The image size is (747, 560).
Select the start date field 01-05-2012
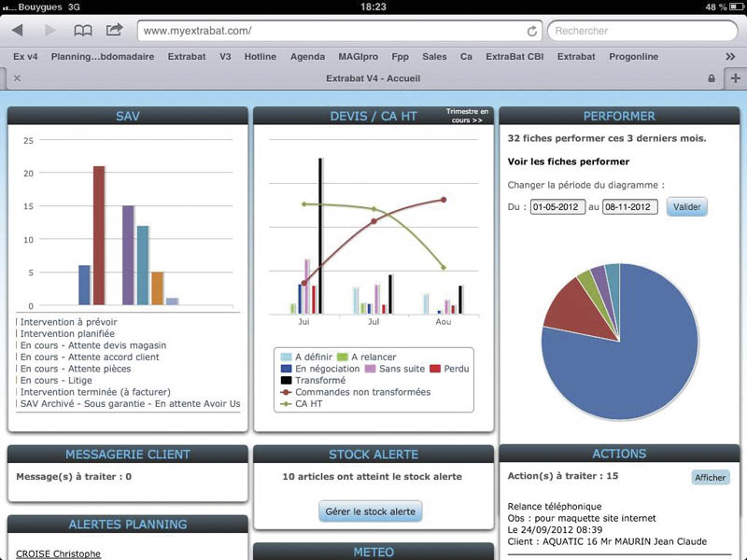point(557,207)
